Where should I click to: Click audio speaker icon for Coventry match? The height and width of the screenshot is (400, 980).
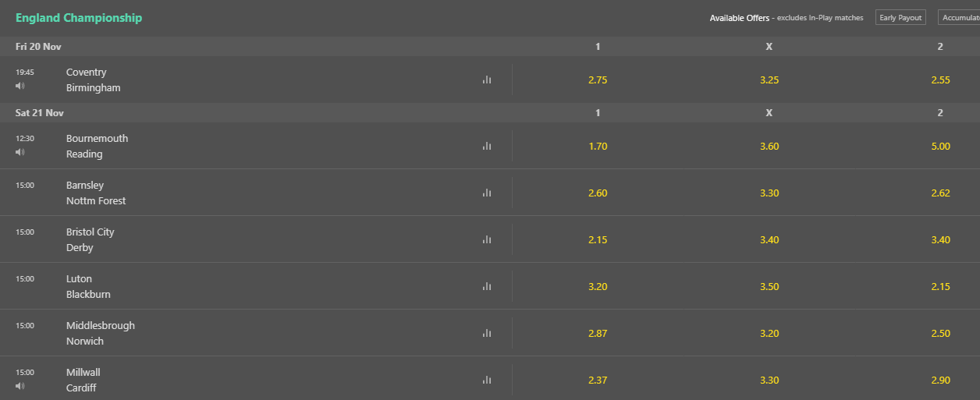20,86
